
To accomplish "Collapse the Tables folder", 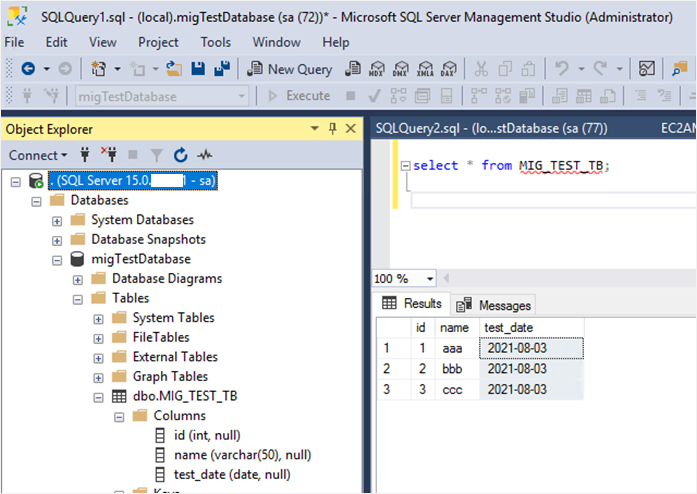I will [78, 300].
